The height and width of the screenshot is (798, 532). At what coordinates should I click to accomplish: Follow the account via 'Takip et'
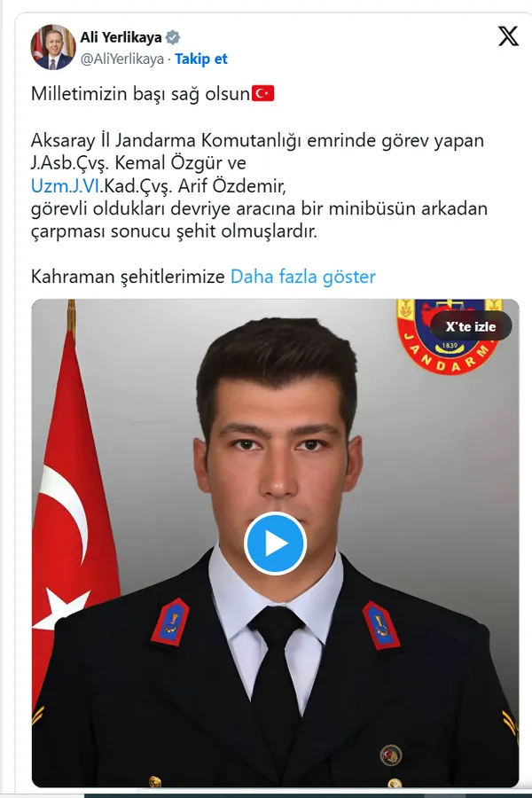pos(201,59)
